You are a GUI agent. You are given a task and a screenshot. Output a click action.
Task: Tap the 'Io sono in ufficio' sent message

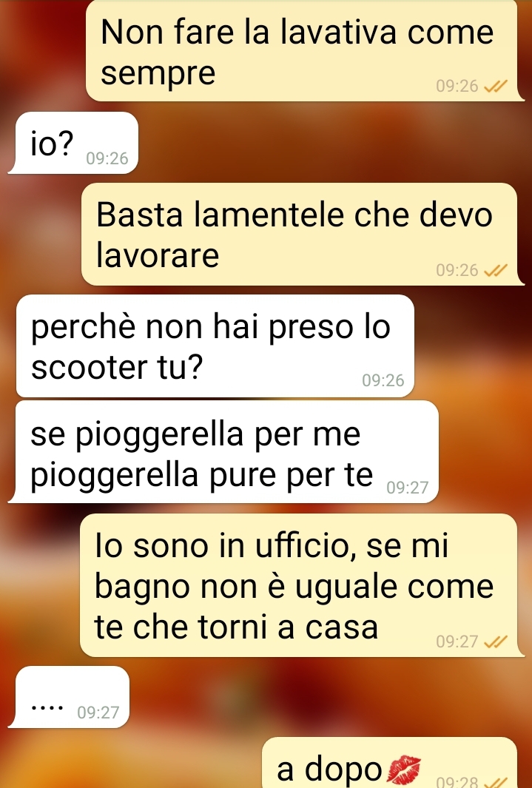299,585
